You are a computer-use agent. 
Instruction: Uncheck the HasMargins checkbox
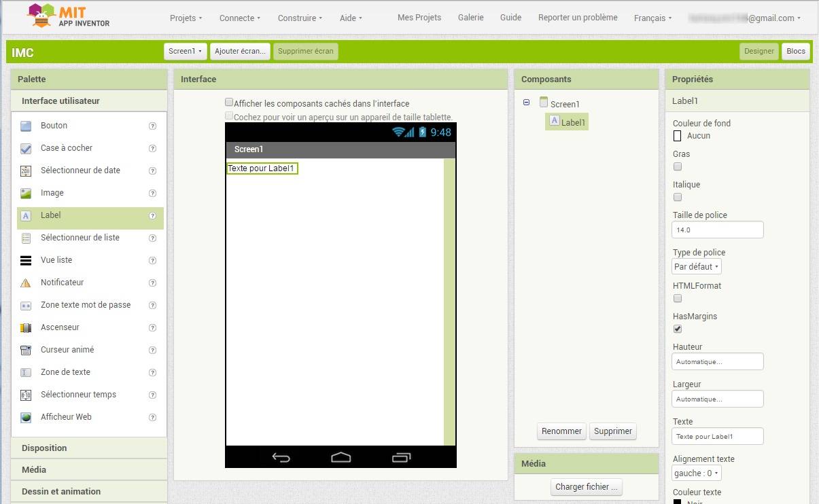click(x=677, y=329)
